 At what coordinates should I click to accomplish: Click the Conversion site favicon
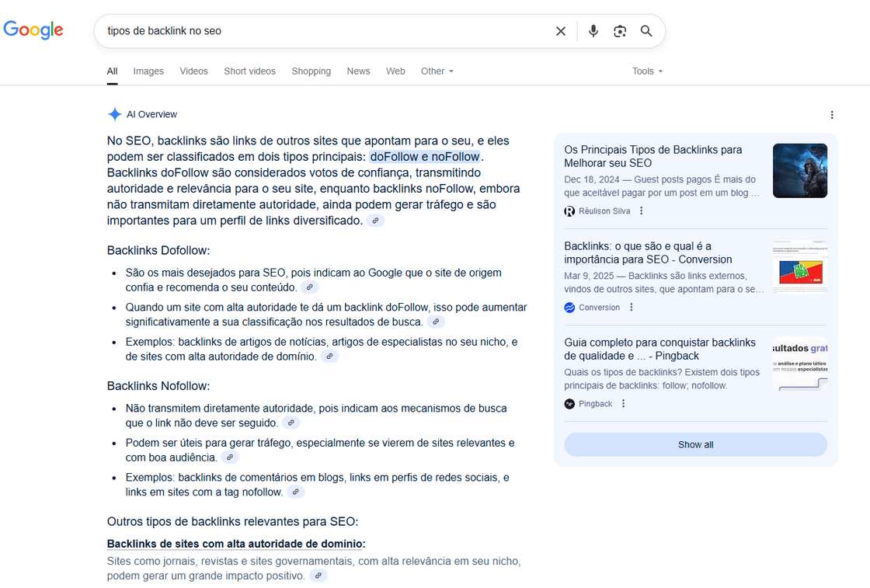[x=569, y=307]
